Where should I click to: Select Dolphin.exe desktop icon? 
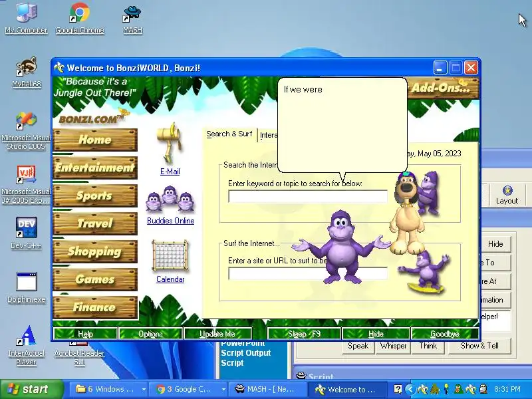coord(27,288)
